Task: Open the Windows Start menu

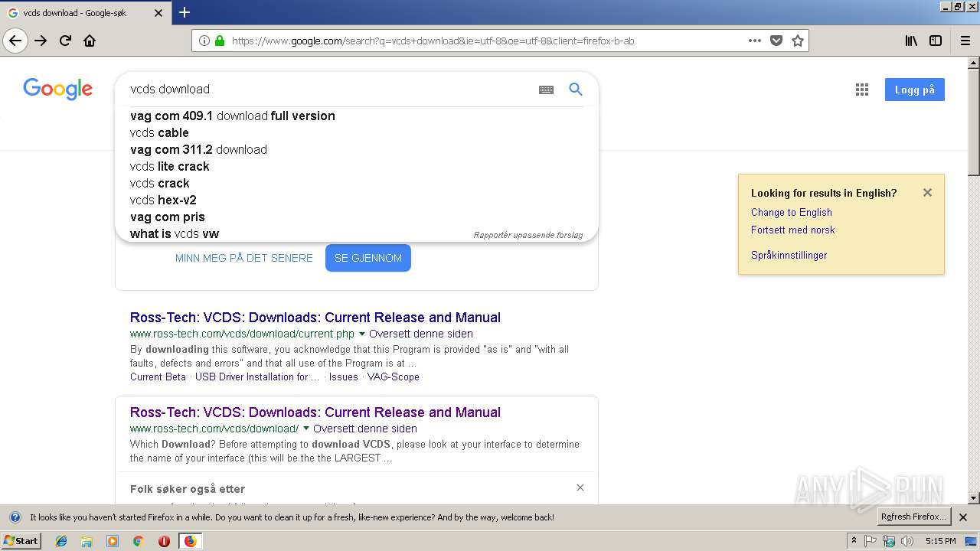Action: tap(21, 541)
